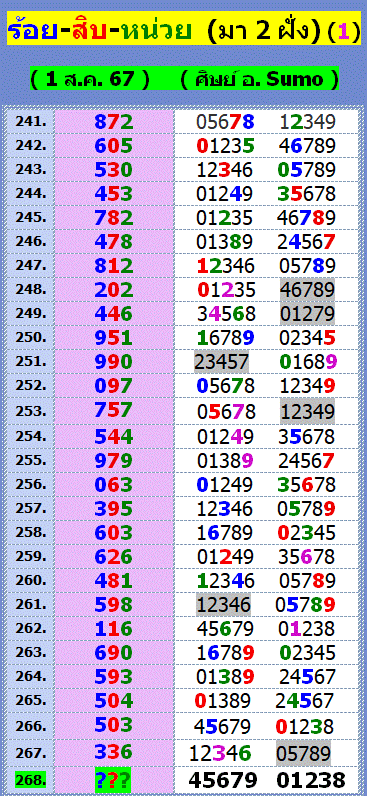Click the green date label 1 ส.ค. 67
Image resolution: width=367 pixels, height=796 pixels.
[90, 79]
